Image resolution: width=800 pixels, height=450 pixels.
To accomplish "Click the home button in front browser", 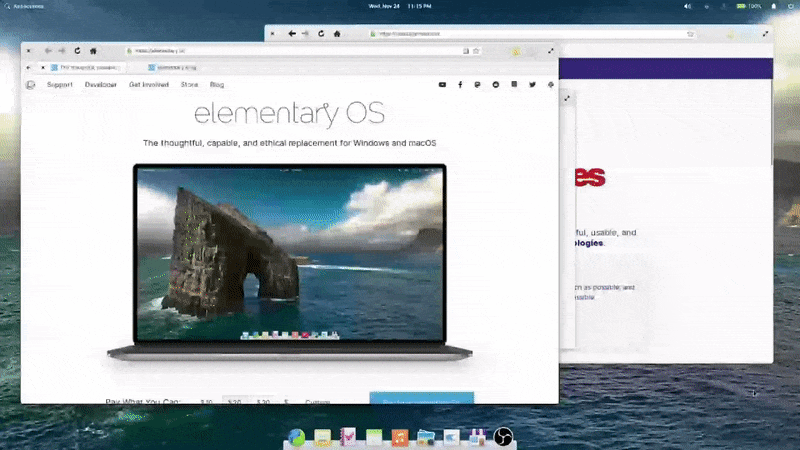I will coord(93,50).
